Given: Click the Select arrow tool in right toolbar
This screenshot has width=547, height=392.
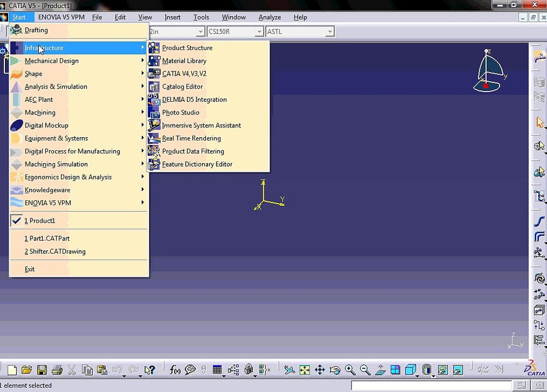Looking at the screenshot, I should pyautogui.click(x=539, y=122).
